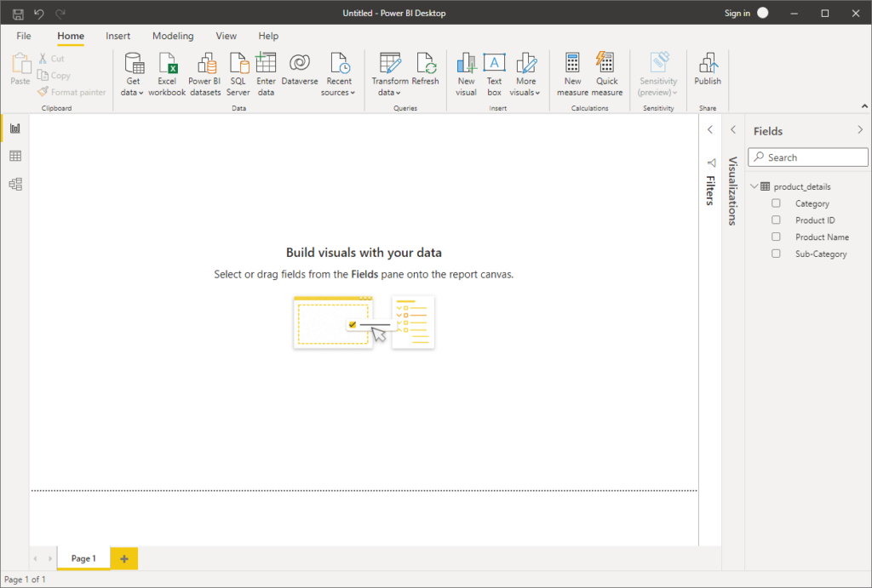Click the Refresh queries icon
Viewport: 872px width, 588px height.
[427, 63]
